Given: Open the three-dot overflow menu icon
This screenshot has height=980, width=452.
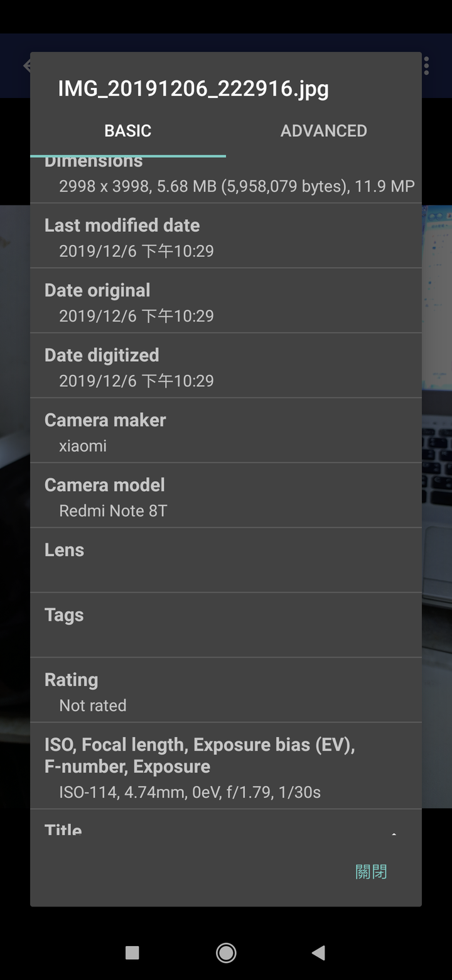Looking at the screenshot, I should (x=426, y=66).
